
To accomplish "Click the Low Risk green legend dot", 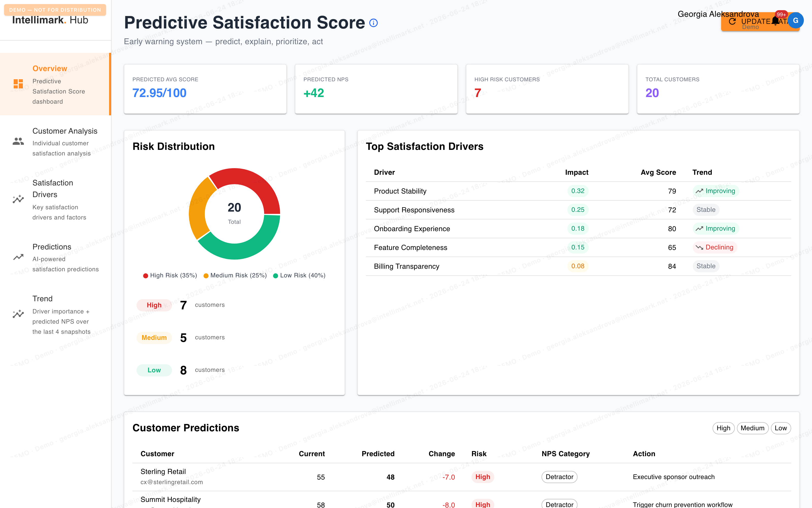I will point(276,276).
